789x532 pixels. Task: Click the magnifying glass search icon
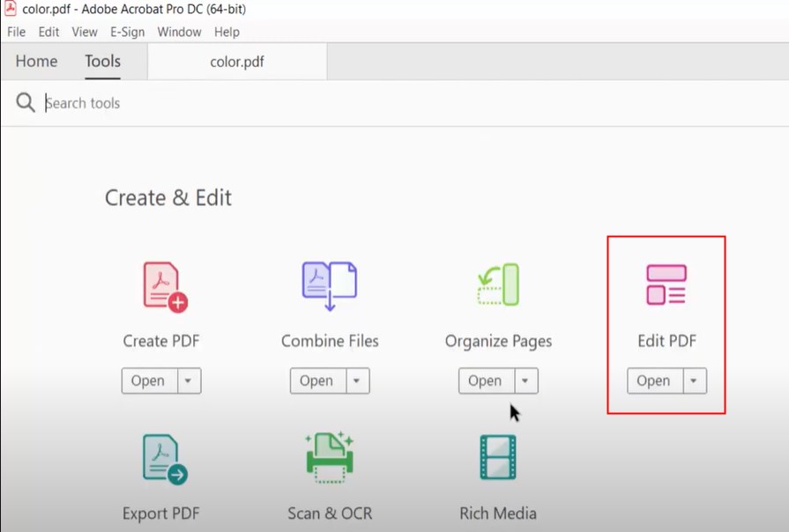pos(26,103)
